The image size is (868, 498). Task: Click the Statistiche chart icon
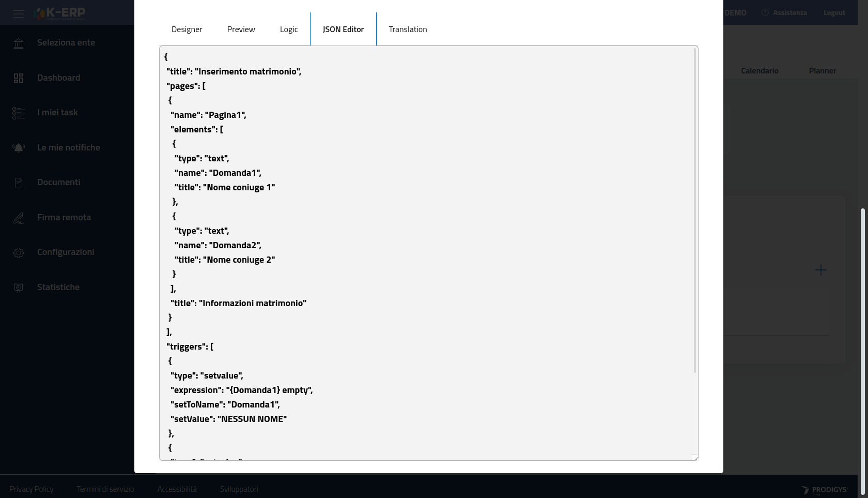(19, 288)
